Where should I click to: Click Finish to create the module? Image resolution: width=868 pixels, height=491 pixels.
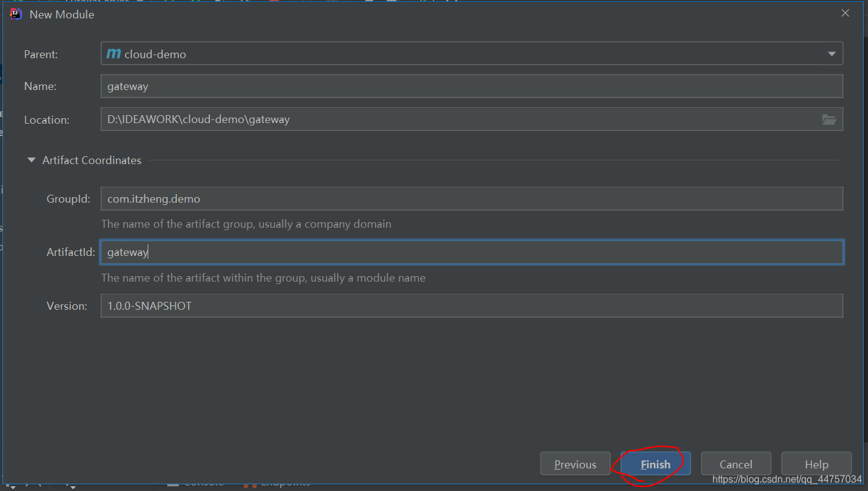[x=655, y=464]
